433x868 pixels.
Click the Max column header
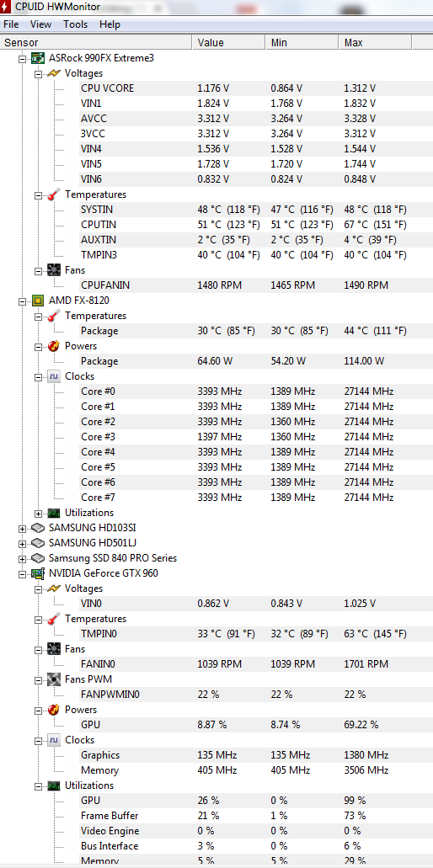[375, 43]
